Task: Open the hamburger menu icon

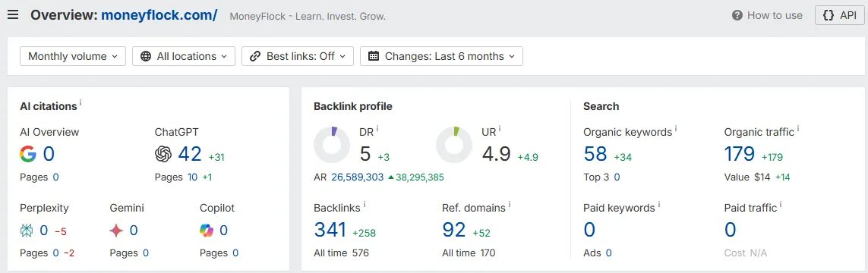Action: coord(13,15)
